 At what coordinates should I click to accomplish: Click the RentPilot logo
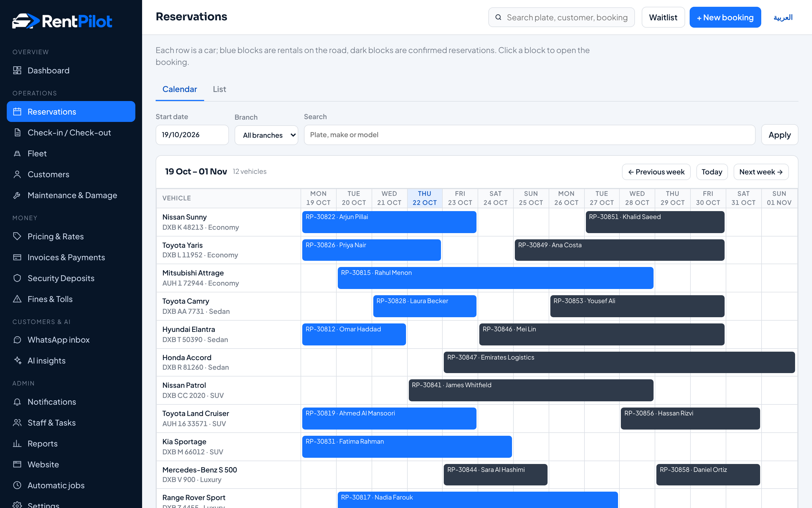click(62, 21)
